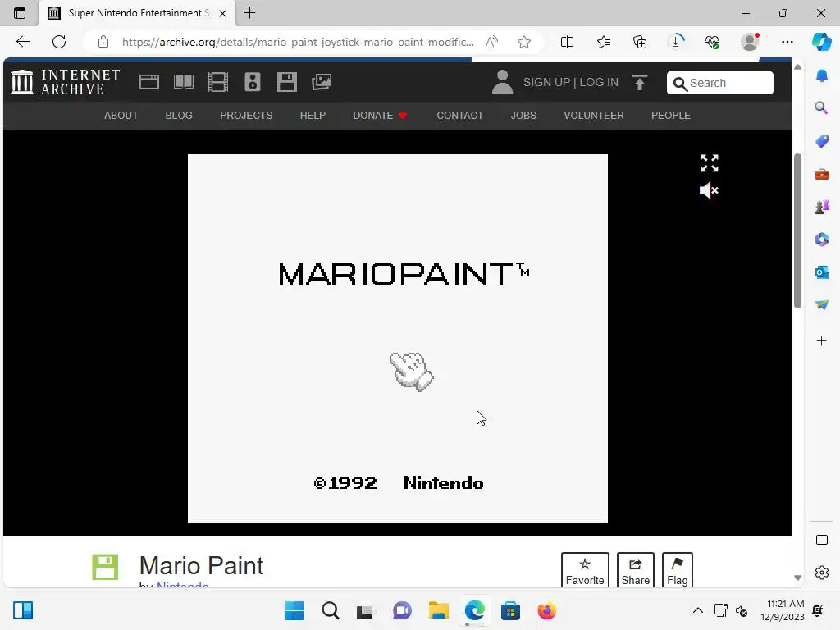Open Edge sidebar Microsoft 365 icon

tap(822, 239)
